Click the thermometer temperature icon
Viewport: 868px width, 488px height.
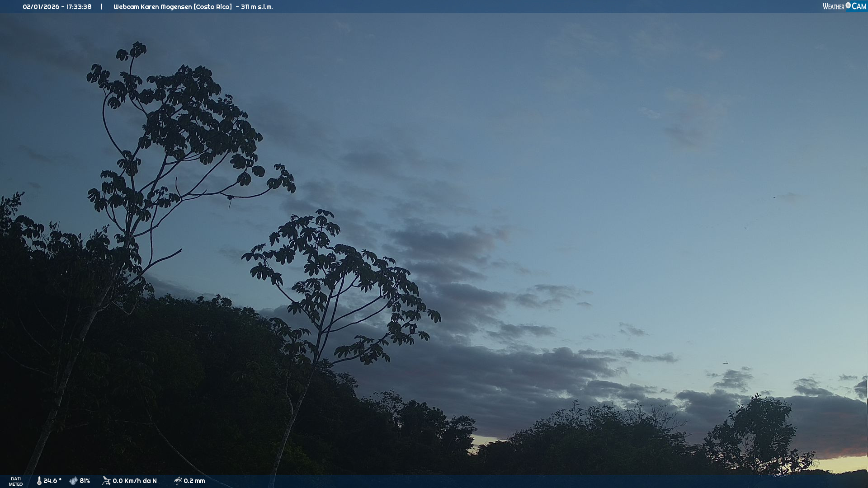(x=39, y=481)
